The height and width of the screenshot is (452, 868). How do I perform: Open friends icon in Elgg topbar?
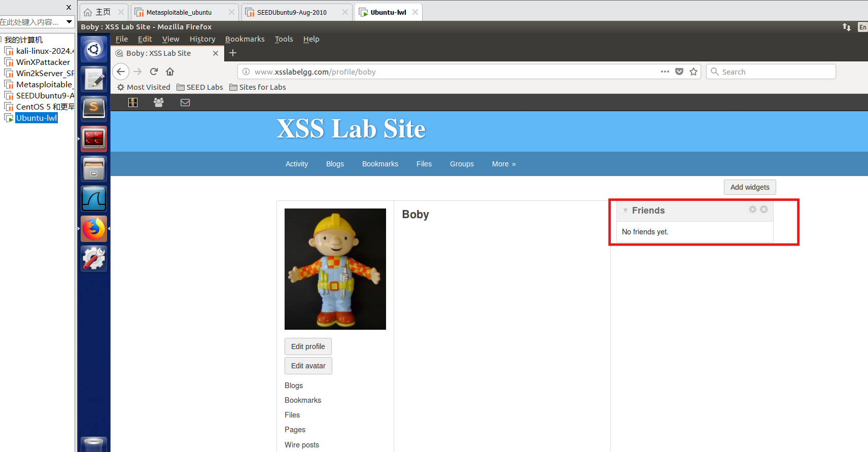tap(159, 102)
